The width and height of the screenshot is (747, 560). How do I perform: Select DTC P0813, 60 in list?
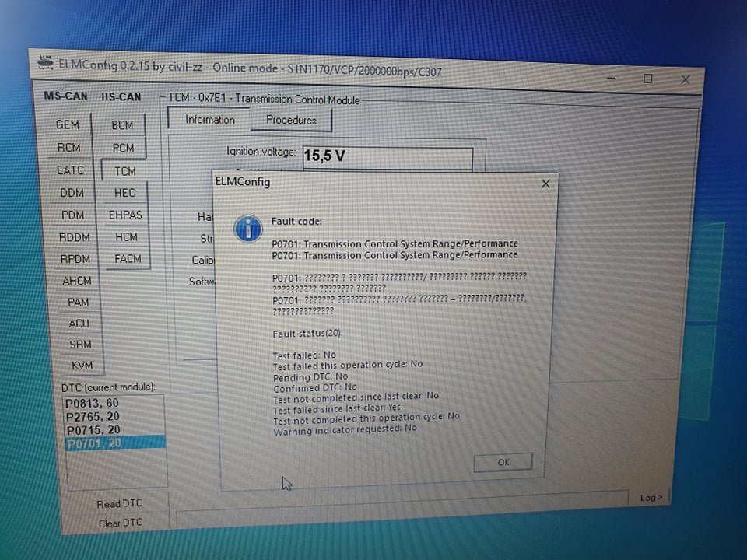pos(92,404)
